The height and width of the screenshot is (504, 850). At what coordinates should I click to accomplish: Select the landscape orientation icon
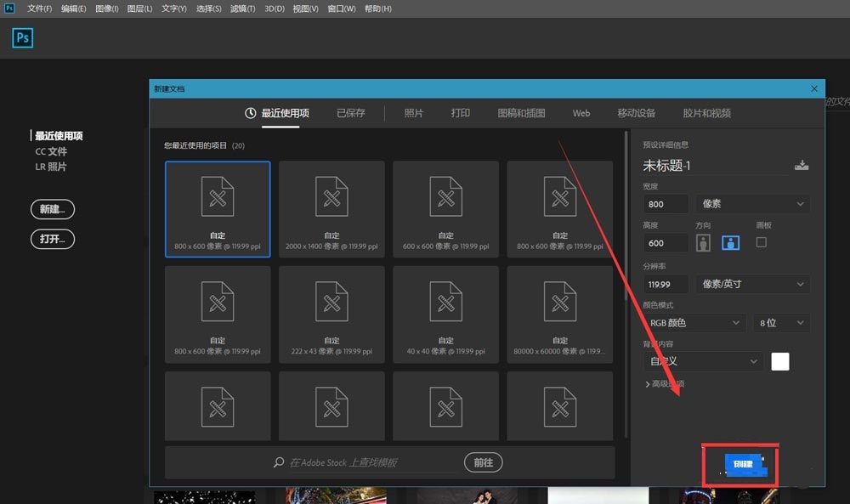(x=730, y=242)
